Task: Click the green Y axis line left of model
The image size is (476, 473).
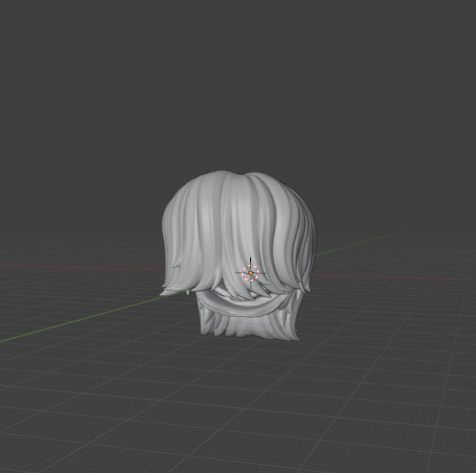Action: pos(78,322)
